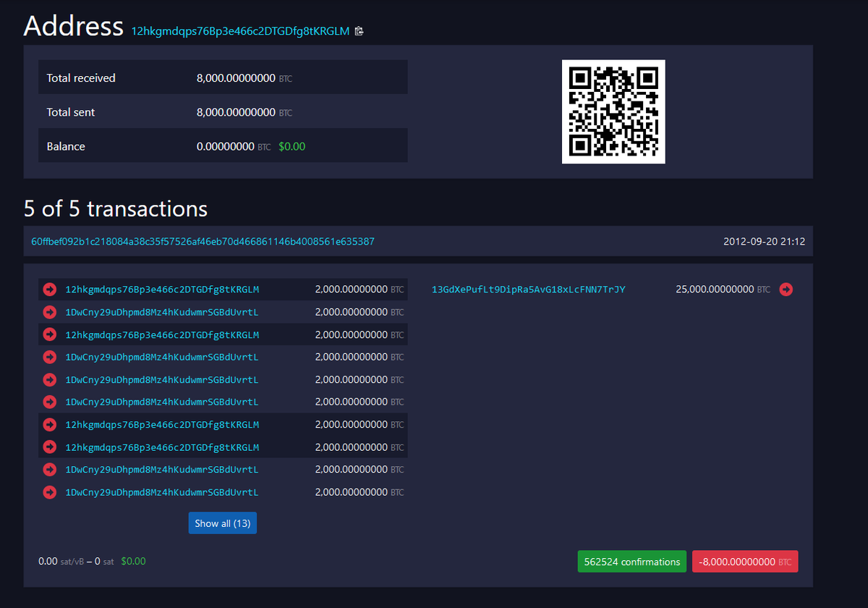Select the Total sent value 8,000.00000000 BTC

pyautogui.click(x=244, y=112)
